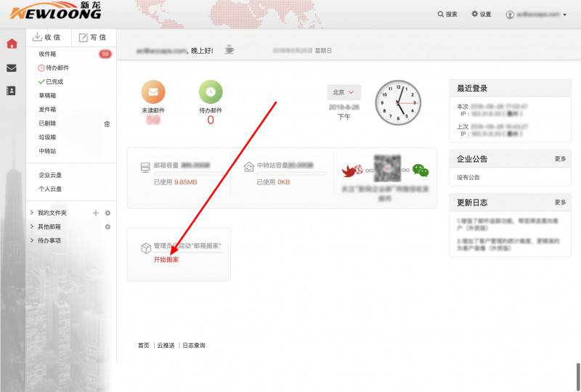Viewport: 581px width, 392px height.
Task: Empty deleted folder with trash icon
Action: pyautogui.click(x=107, y=123)
